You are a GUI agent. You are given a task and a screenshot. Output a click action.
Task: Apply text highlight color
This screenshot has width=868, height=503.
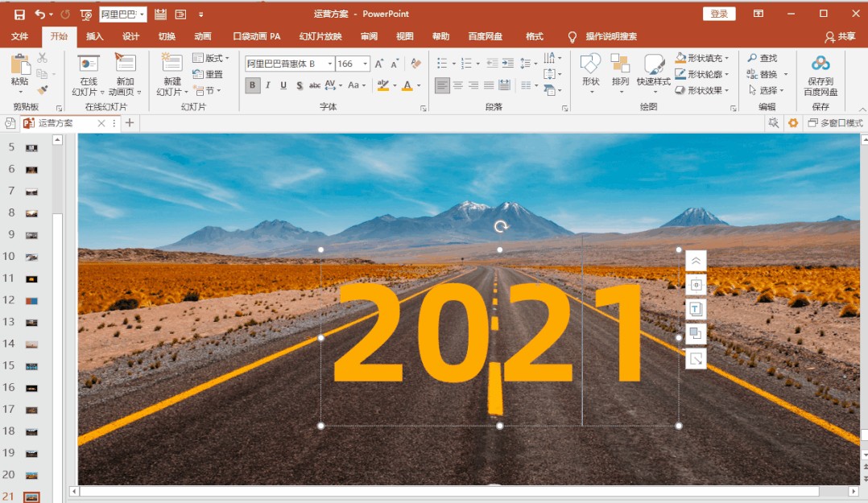[x=382, y=85]
